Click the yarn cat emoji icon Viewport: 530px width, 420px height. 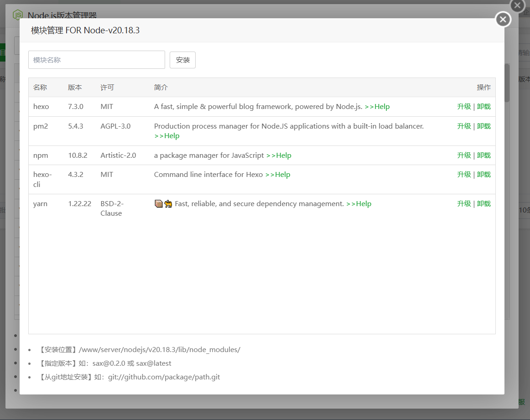168,204
